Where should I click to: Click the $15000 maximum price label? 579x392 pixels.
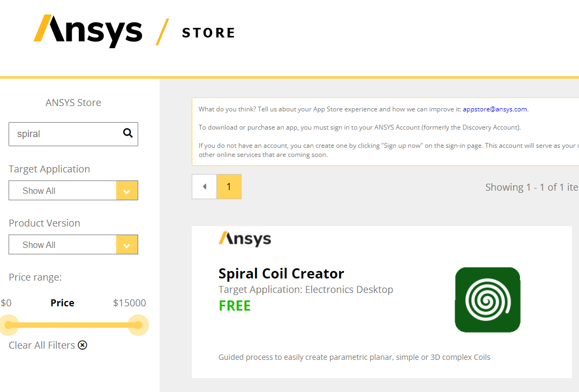[x=129, y=303]
